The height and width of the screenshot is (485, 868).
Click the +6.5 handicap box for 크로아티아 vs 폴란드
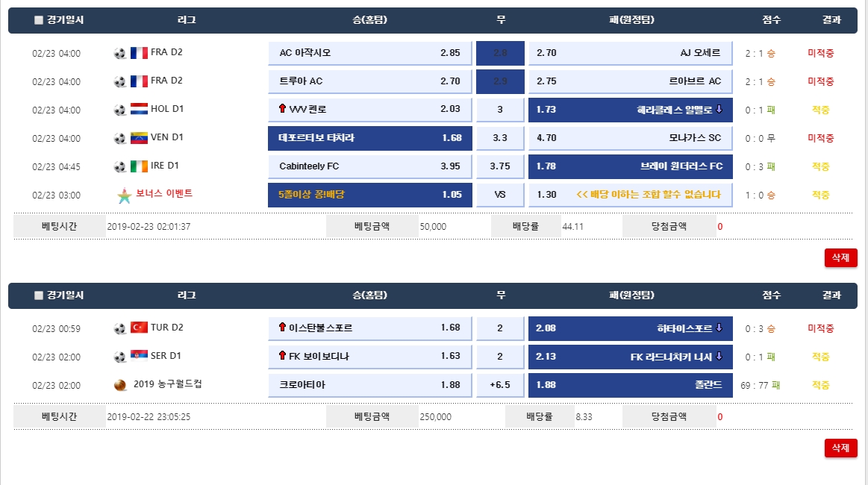(500, 385)
